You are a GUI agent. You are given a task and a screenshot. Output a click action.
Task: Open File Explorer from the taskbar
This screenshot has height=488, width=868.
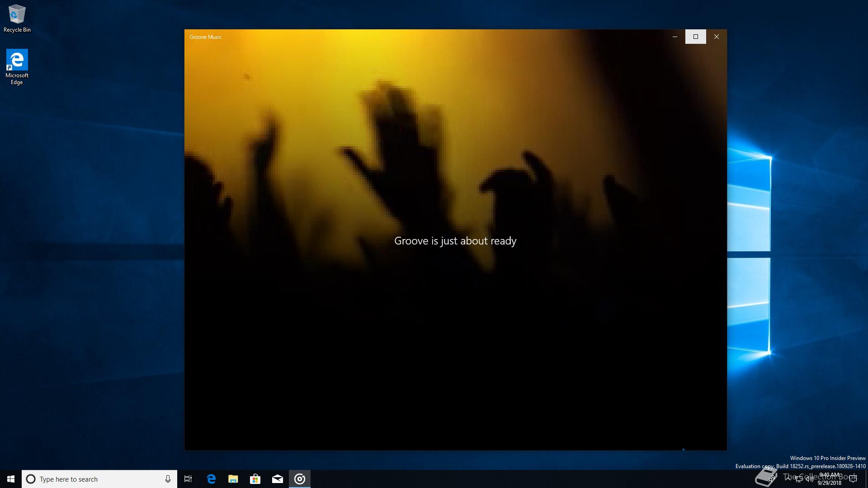coord(233,479)
